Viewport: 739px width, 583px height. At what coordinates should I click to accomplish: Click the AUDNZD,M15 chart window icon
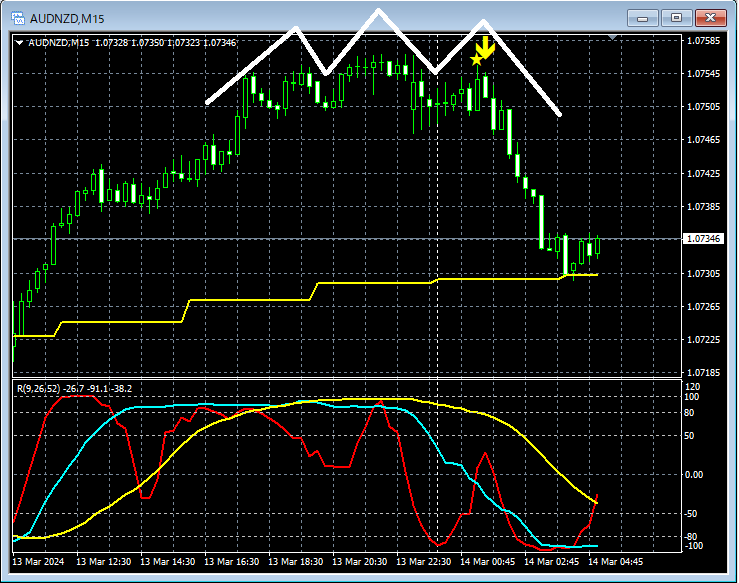tap(18, 18)
